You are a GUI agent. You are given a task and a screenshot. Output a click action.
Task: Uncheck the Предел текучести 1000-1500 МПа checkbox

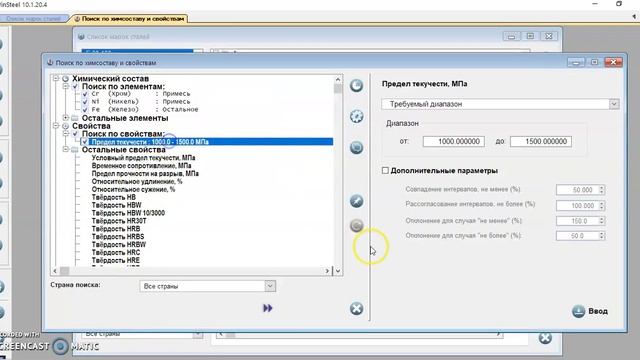85,142
